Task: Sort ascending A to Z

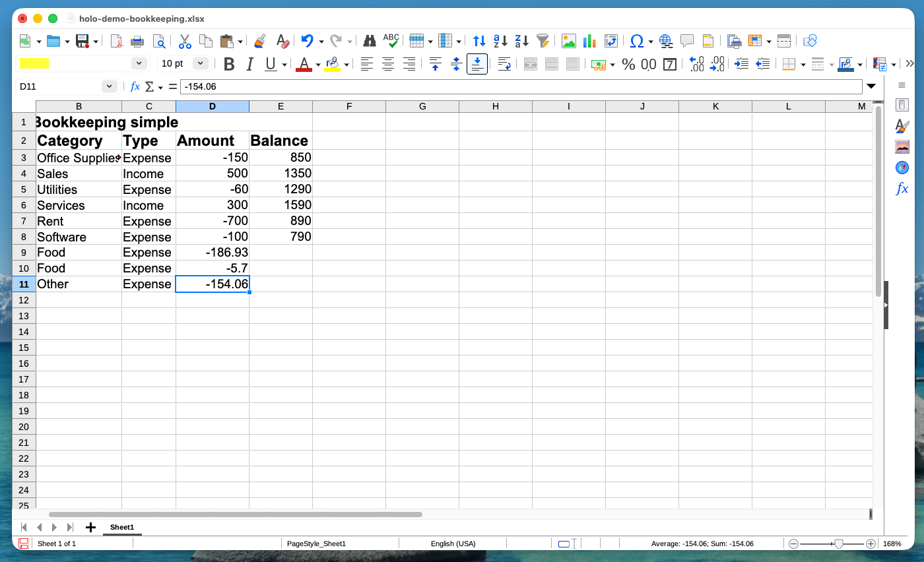Action: click(x=501, y=41)
